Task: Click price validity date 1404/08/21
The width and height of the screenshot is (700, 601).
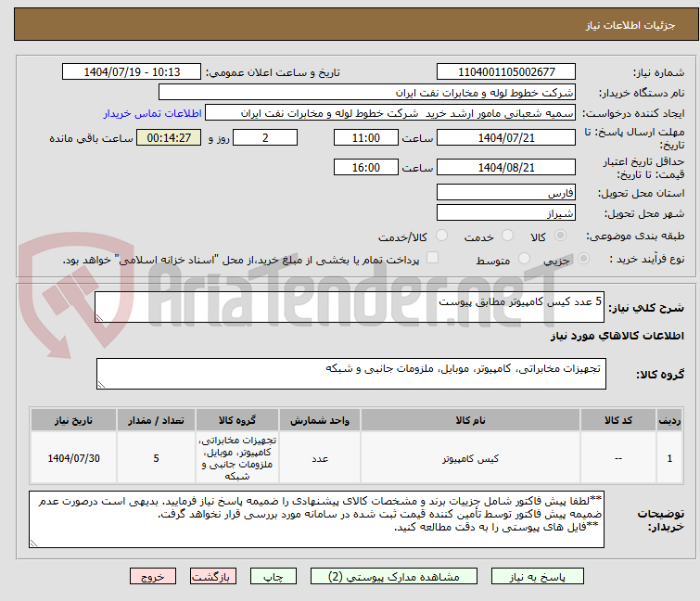Action: 506,167
